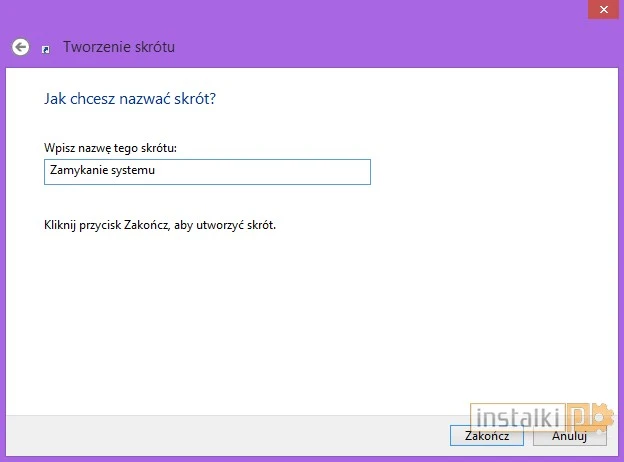The height and width of the screenshot is (462, 624).
Task: Click the heading 'Jak chcesz nazwać skrót?'
Action: pyautogui.click(x=130, y=99)
